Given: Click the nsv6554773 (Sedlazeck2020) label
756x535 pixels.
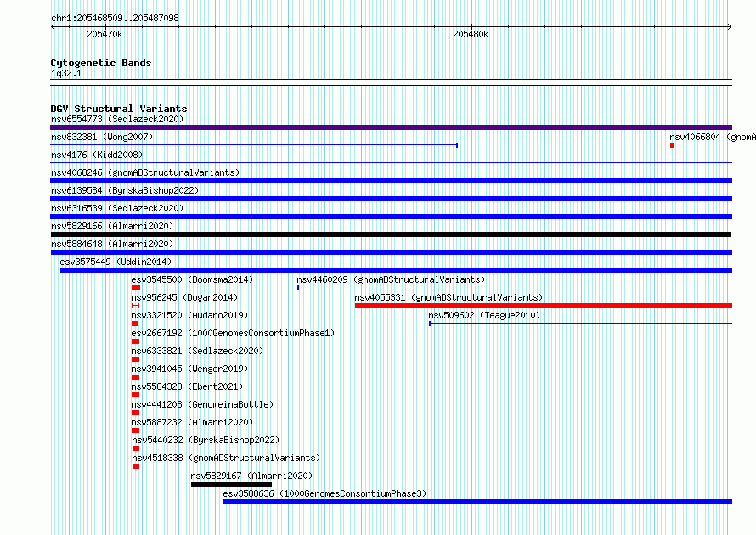Looking at the screenshot, I should tap(117, 119).
